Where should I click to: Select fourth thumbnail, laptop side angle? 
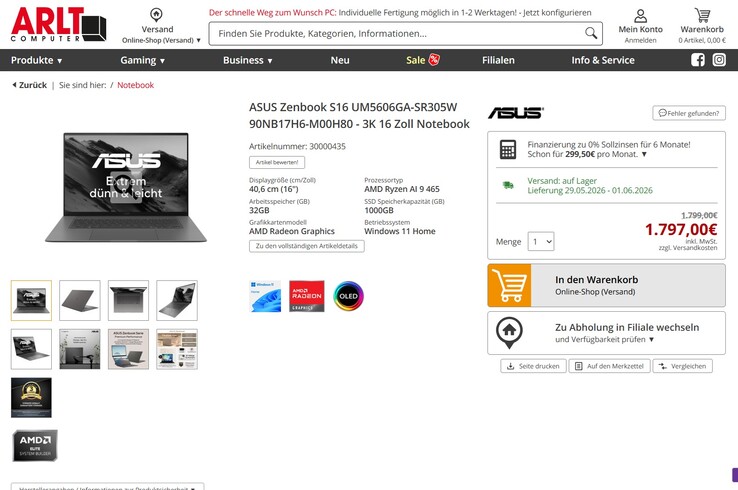coord(177,300)
